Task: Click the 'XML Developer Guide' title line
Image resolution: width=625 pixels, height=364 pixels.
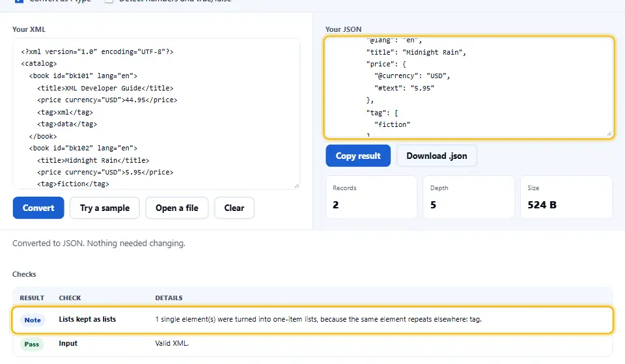Action: [105, 88]
